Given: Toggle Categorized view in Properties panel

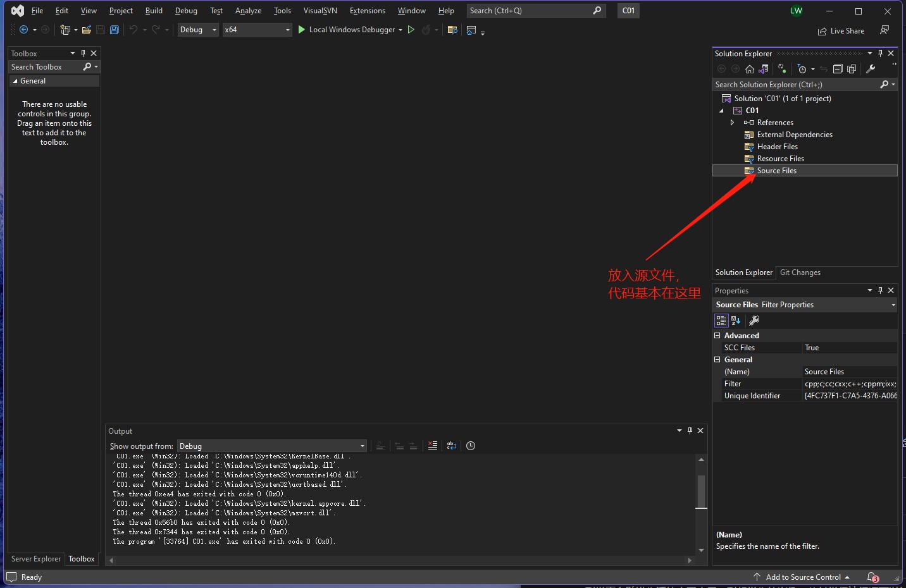Looking at the screenshot, I should [721, 321].
